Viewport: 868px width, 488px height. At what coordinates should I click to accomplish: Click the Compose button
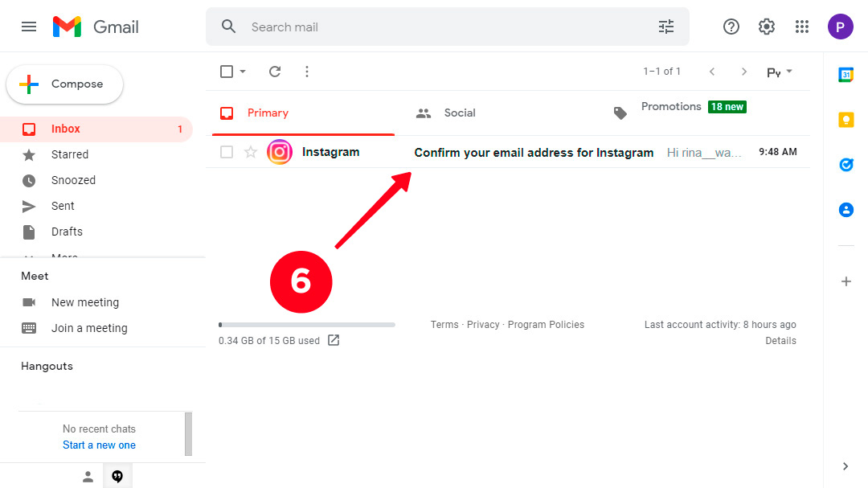[65, 84]
